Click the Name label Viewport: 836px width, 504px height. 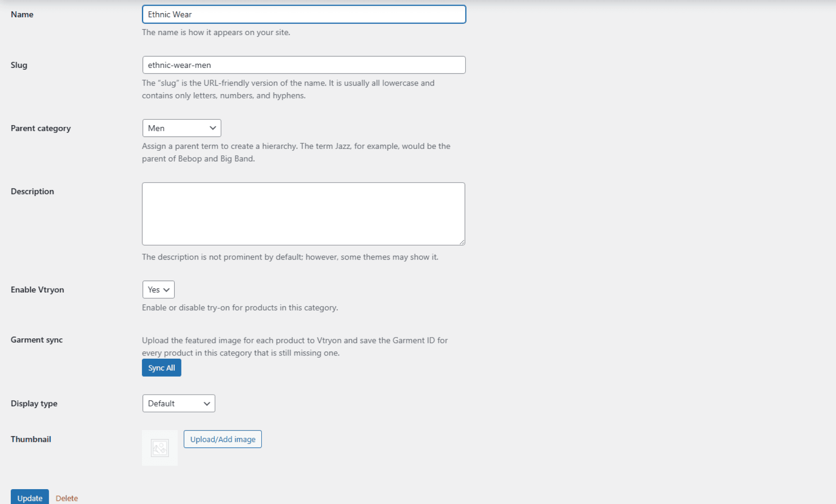click(22, 14)
